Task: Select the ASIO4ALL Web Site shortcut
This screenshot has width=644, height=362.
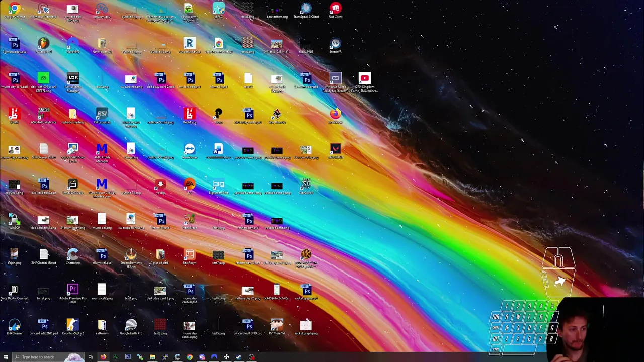Action: [x=43, y=114]
